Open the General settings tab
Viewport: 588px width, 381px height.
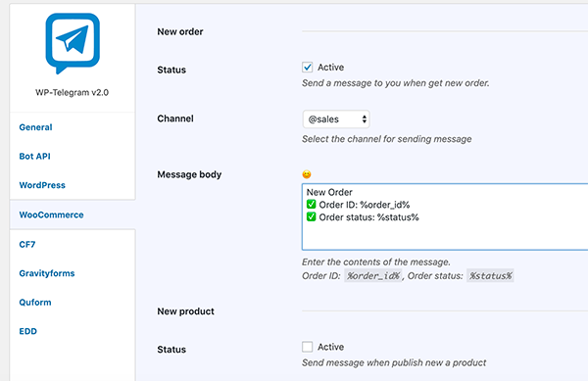tap(35, 127)
